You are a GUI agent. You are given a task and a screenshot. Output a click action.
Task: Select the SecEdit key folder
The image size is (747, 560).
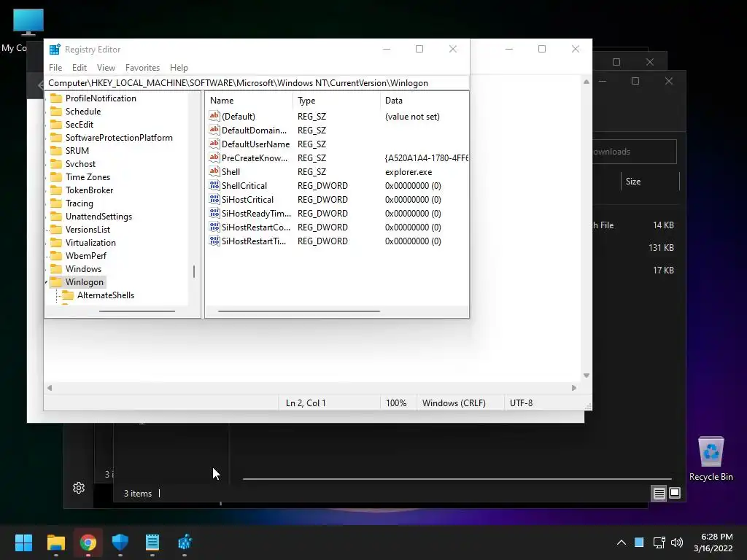pos(79,124)
